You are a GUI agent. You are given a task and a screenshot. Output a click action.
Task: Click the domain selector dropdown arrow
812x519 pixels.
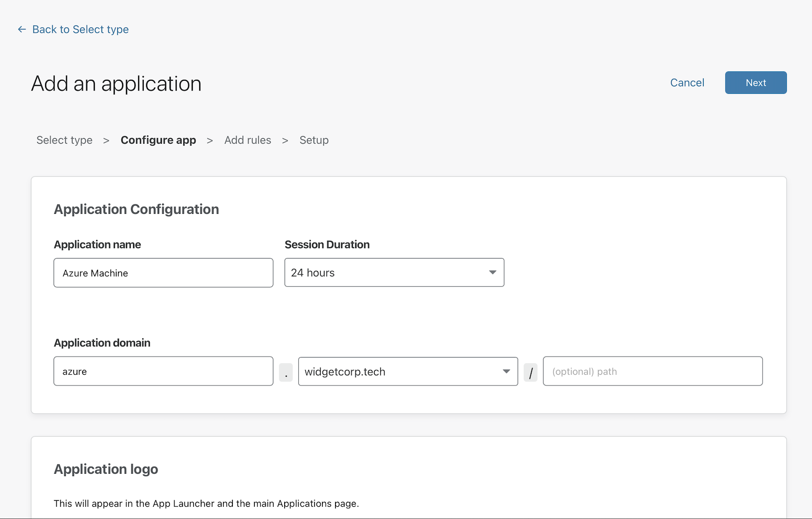506,372
